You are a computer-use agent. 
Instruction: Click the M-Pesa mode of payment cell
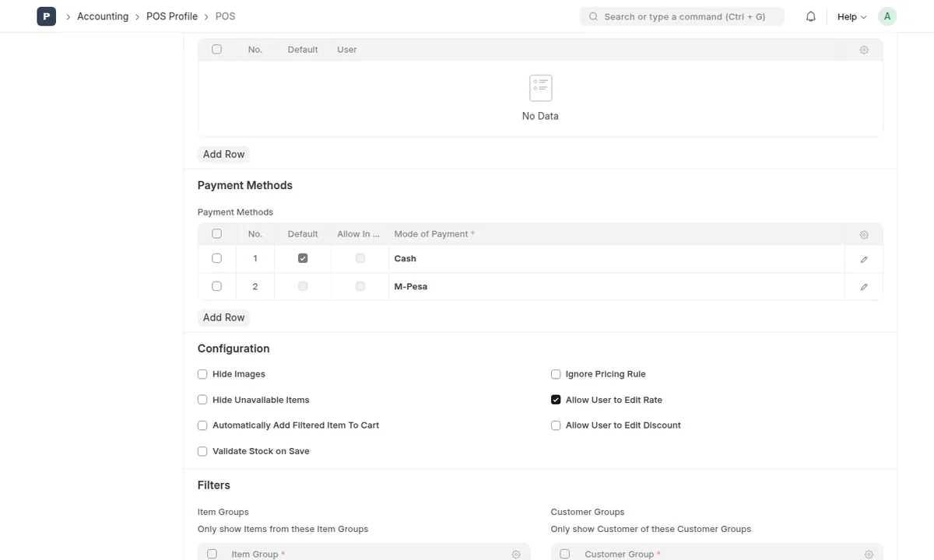coord(616,286)
